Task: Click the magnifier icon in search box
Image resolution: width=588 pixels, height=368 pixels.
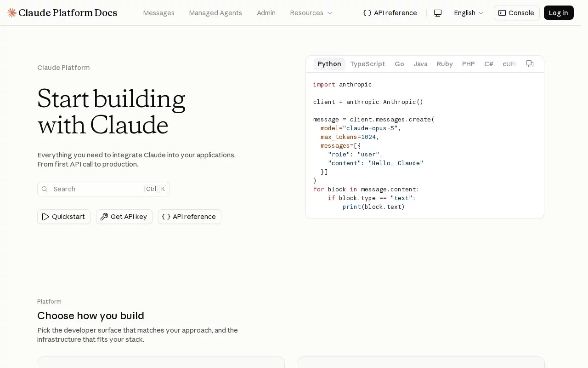Action: click(45, 189)
